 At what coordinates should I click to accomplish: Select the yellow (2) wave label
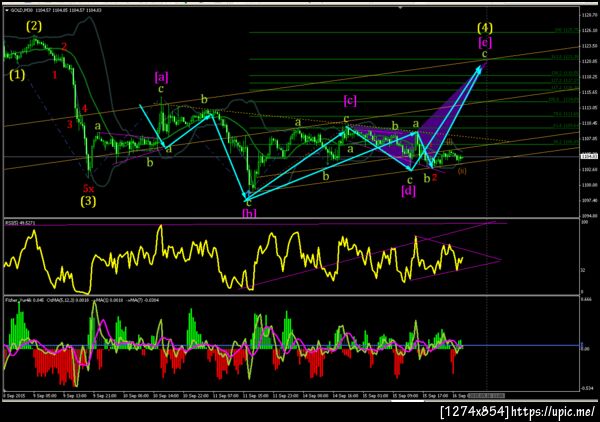(x=34, y=26)
